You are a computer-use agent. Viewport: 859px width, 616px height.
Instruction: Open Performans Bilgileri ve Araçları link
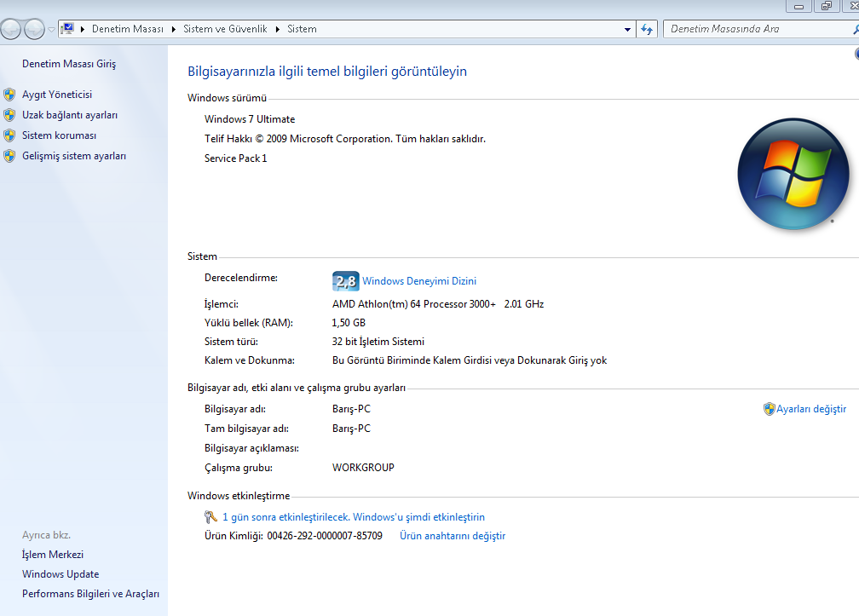coord(90,594)
